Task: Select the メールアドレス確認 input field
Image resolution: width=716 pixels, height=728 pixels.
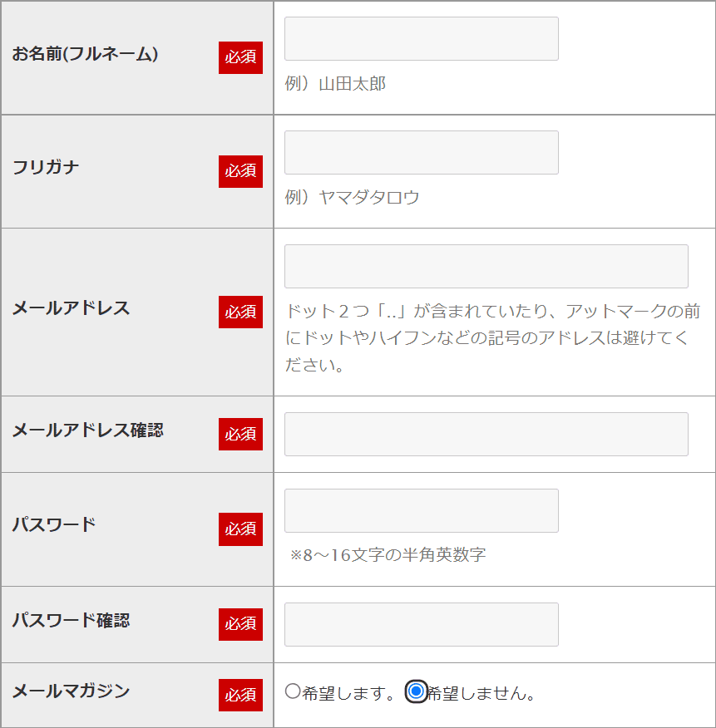Action: [x=486, y=435]
